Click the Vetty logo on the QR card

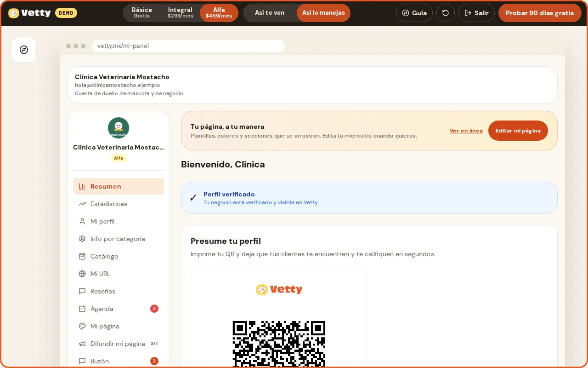coord(279,289)
